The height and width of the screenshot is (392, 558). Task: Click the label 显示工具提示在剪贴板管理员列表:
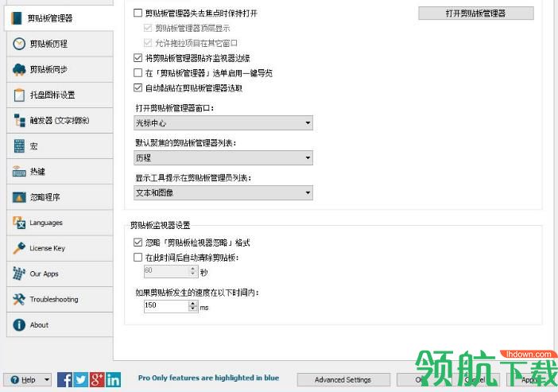[193, 177]
